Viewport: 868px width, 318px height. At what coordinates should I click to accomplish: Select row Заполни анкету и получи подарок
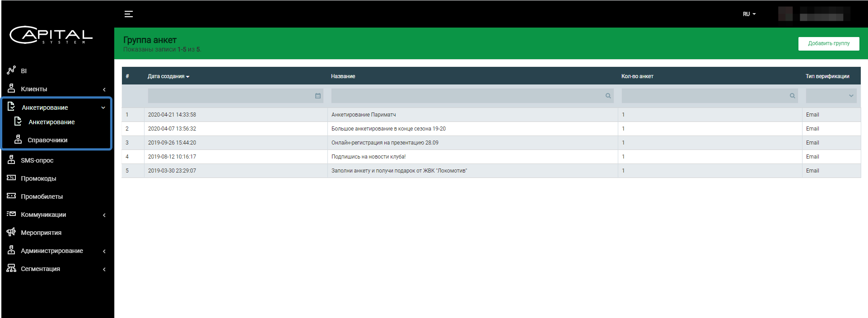[x=491, y=171]
